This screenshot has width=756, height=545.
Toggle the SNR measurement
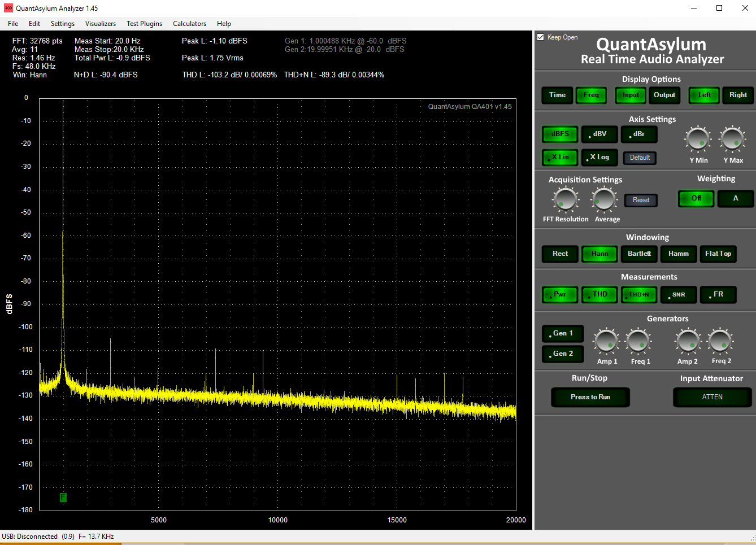click(679, 294)
